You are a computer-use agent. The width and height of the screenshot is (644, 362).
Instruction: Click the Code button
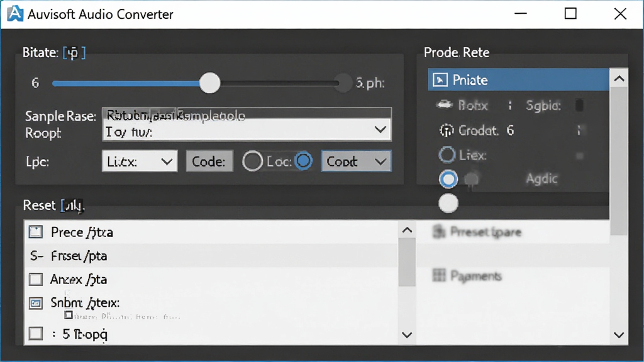point(209,162)
